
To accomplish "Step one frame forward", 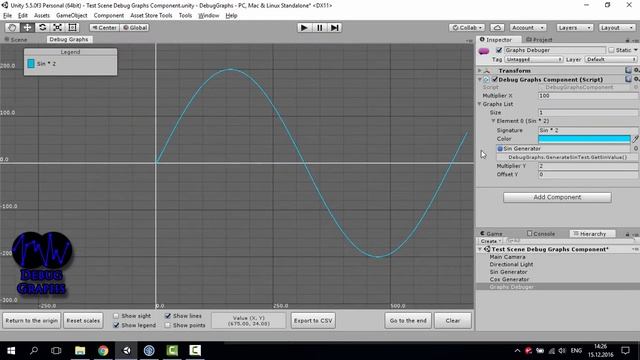I will pos(334,27).
